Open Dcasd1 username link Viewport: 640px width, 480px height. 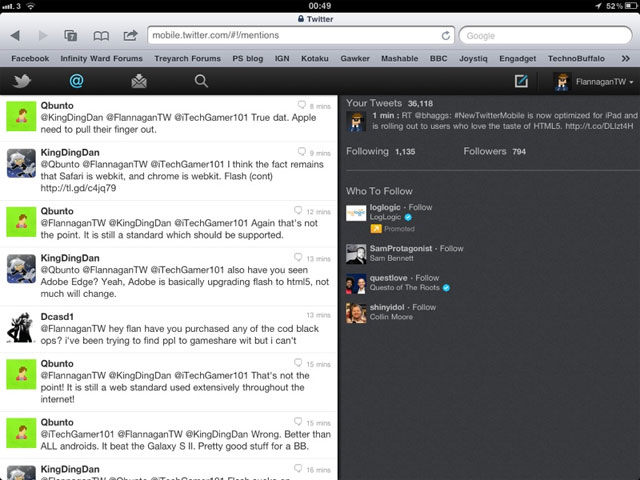(x=57, y=317)
